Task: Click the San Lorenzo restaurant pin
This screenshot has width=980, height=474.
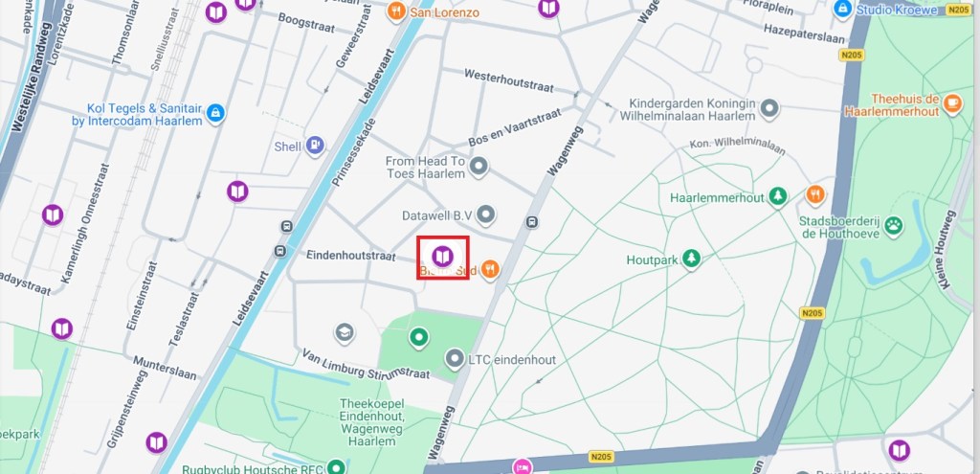Action: pyautogui.click(x=396, y=11)
